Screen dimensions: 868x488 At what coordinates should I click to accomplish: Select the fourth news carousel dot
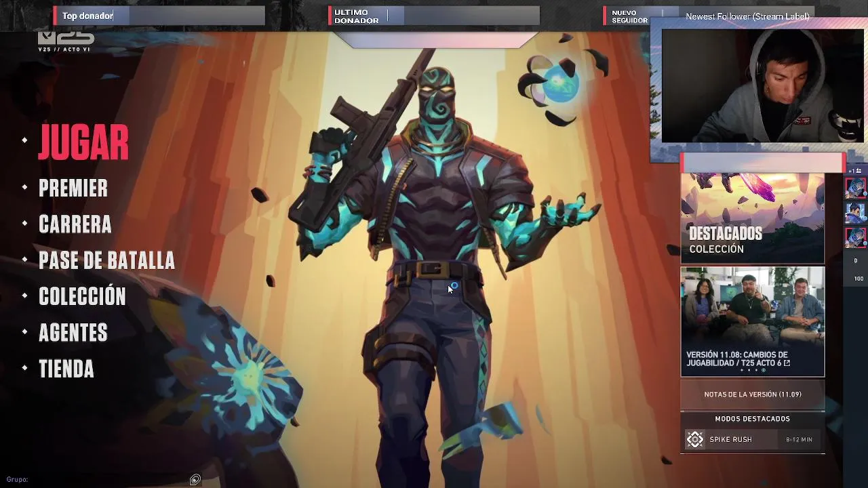764,370
